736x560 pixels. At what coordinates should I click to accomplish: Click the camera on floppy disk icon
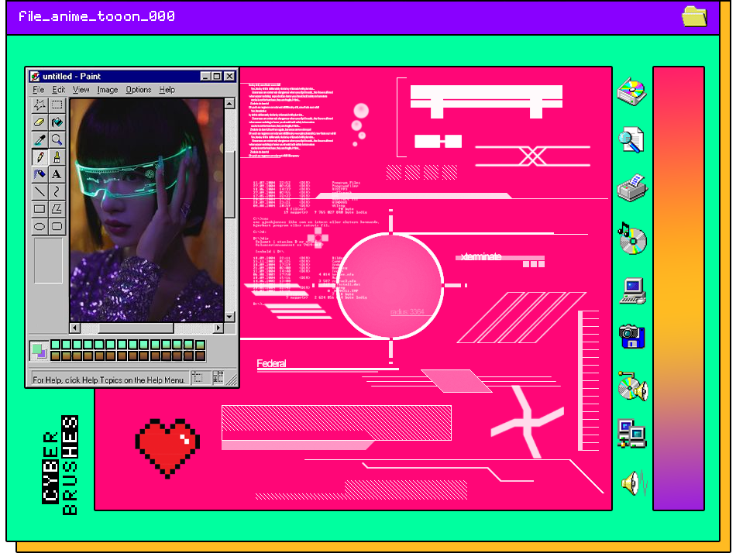pos(632,336)
